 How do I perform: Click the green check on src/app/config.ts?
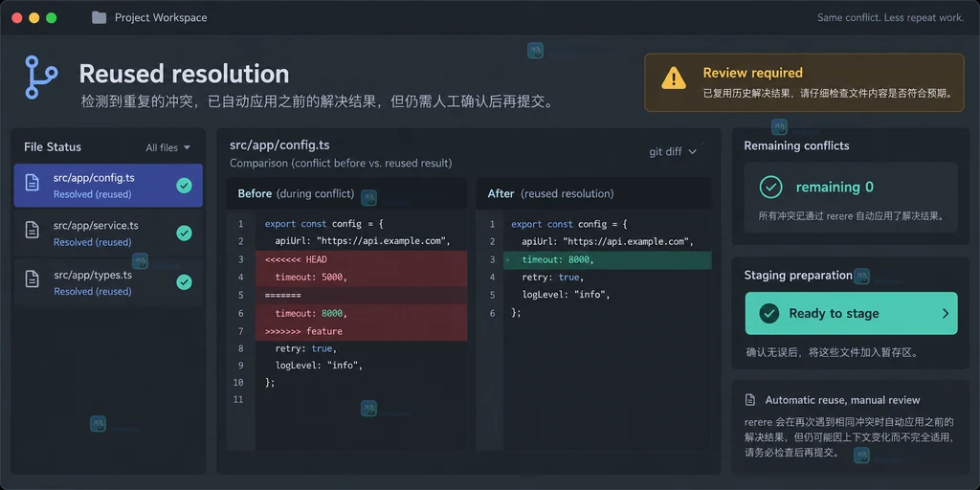pos(184,186)
